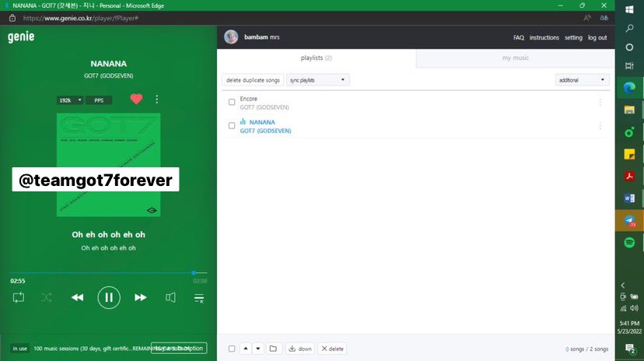Click the add-to-folder icon button
The width and height of the screenshot is (644, 361).
(x=273, y=349)
